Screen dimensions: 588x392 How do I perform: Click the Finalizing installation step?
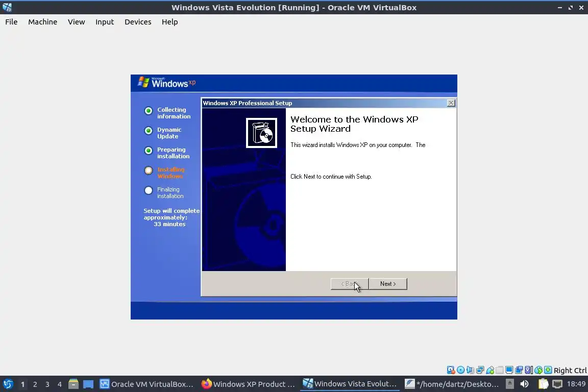[164, 192]
